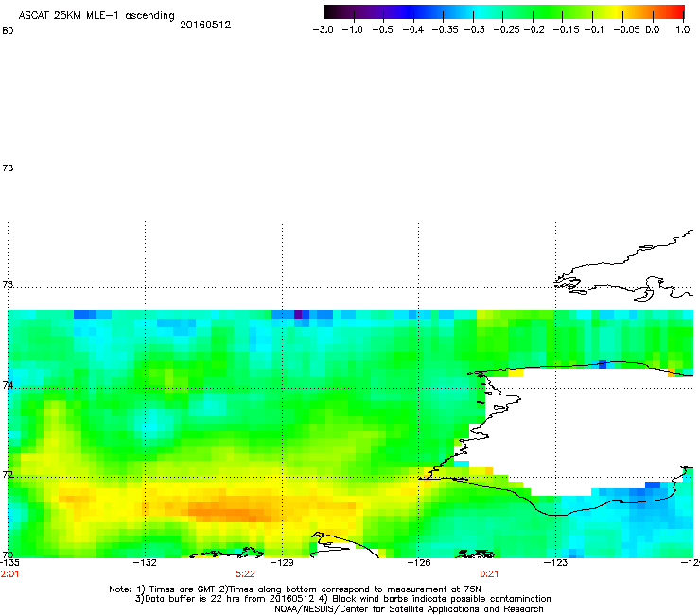Click the orange patch of the wind map
The image size is (700, 615).
point(232,511)
